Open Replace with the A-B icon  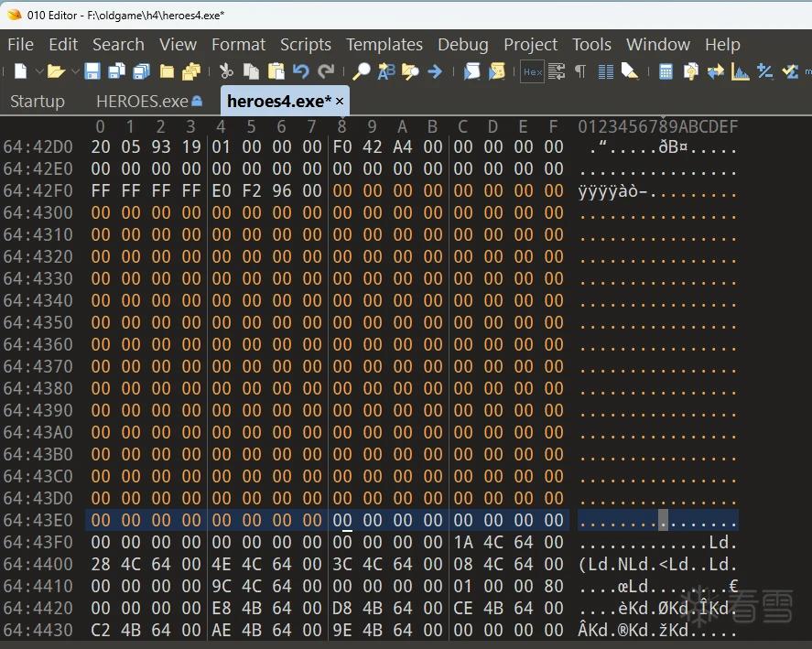point(386,71)
